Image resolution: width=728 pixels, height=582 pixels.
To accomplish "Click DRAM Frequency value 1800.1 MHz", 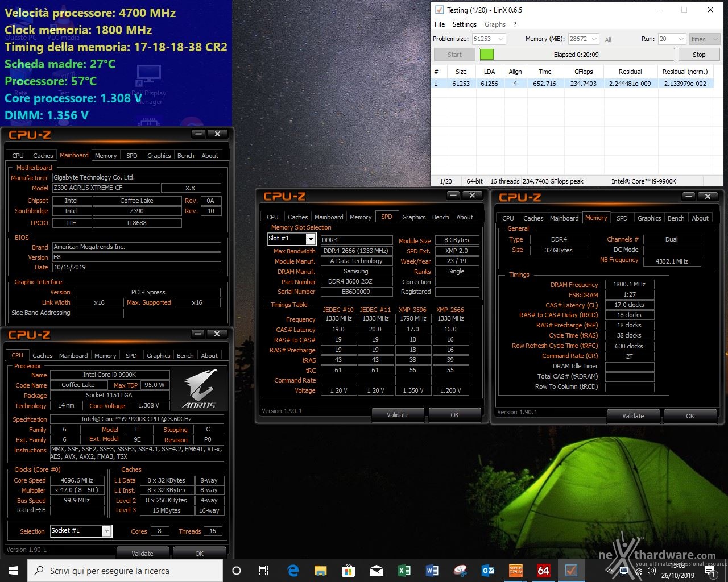I will (630, 284).
